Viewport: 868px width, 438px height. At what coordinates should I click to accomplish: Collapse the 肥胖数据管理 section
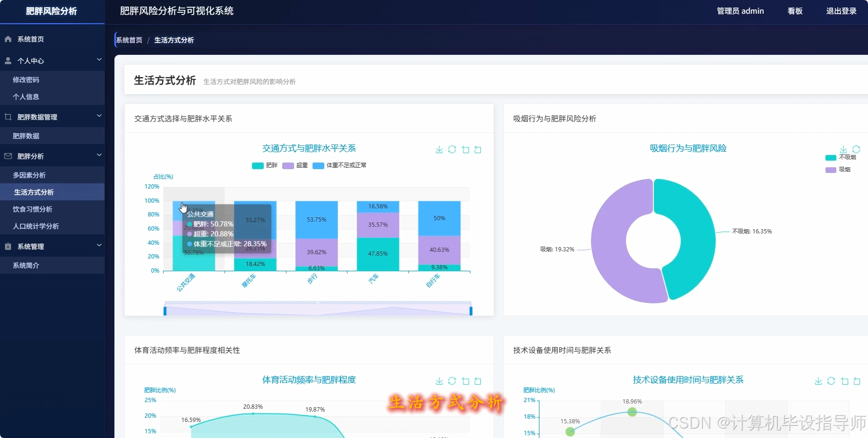pos(52,117)
